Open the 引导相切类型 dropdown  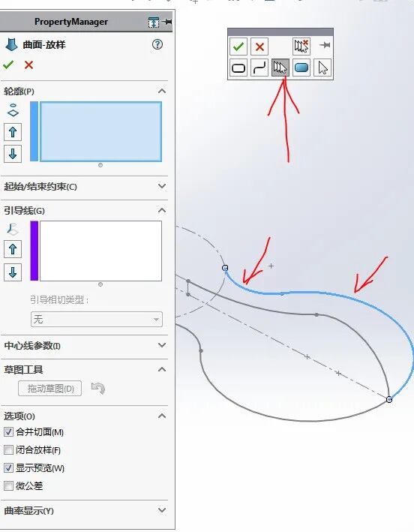tap(97, 319)
